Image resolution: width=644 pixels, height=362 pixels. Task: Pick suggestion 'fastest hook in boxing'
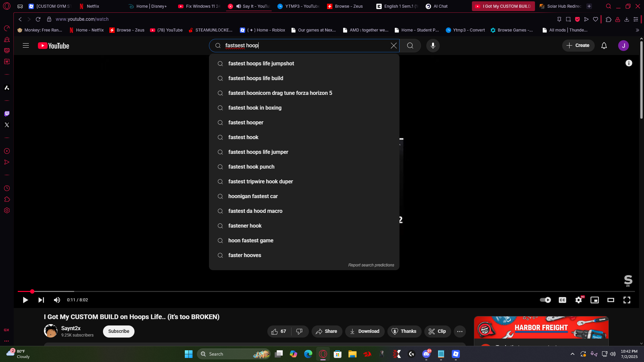304,108
